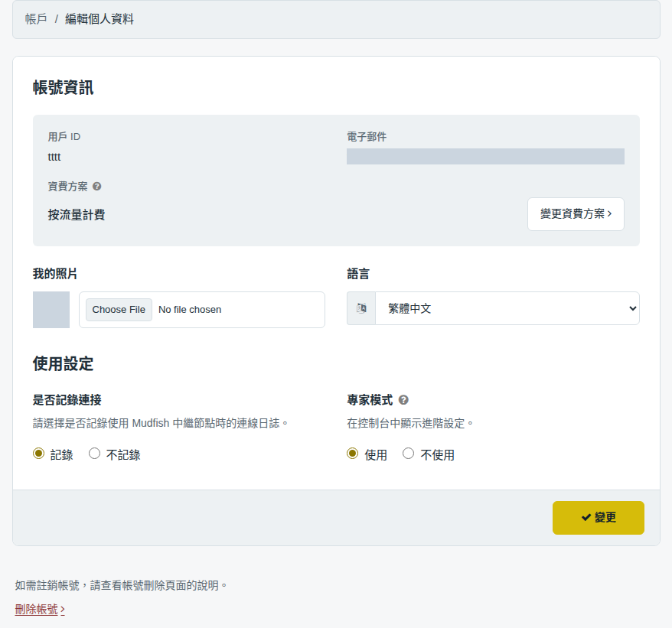672x628 pixels.
Task: Open the 繁體中文 language dropdown
Action: 507,308
